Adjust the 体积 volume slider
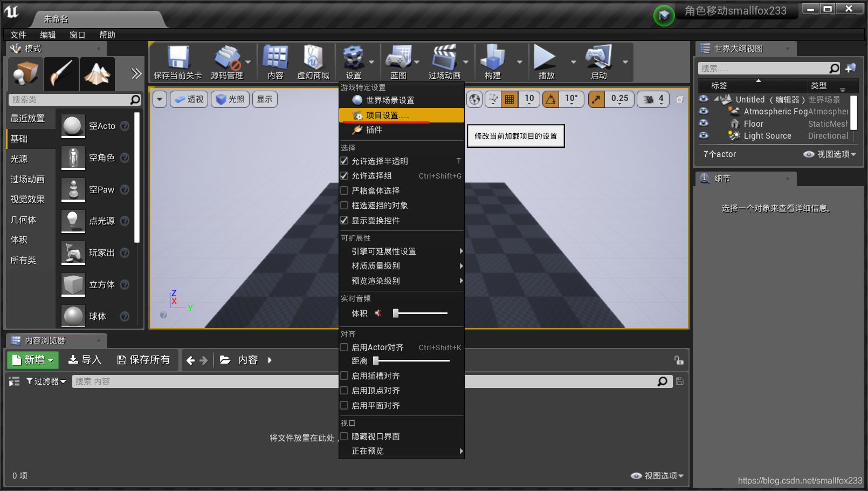Image resolution: width=868 pixels, height=491 pixels. tap(421, 313)
